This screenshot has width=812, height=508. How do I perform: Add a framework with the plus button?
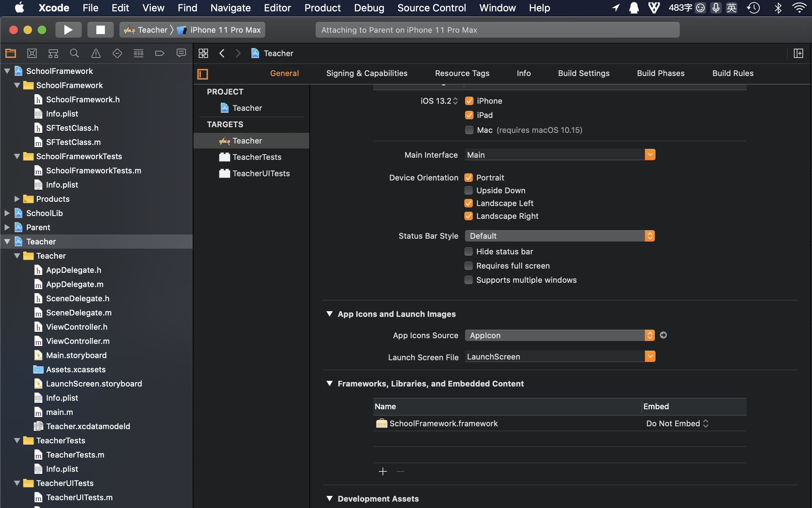(383, 471)
